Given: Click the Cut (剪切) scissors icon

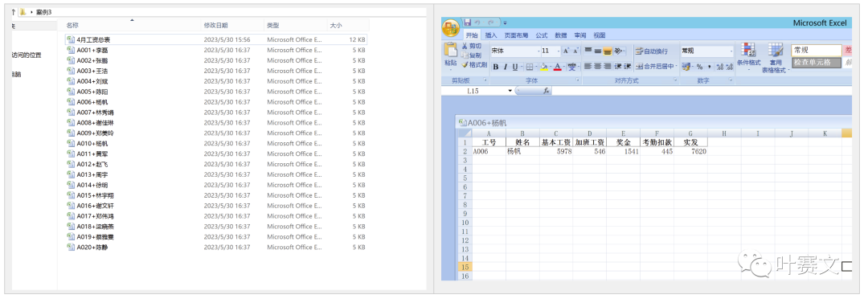Looking at the screenshot, I should (465, 46).
